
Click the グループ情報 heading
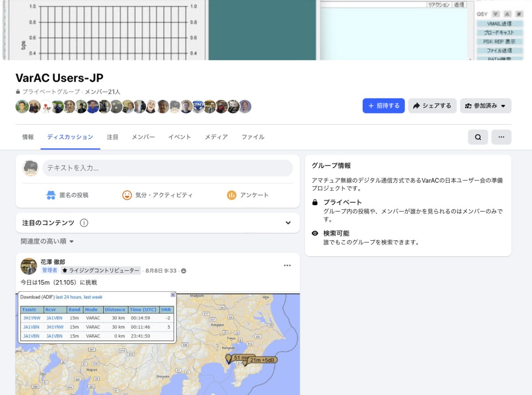tap(331, 165)
